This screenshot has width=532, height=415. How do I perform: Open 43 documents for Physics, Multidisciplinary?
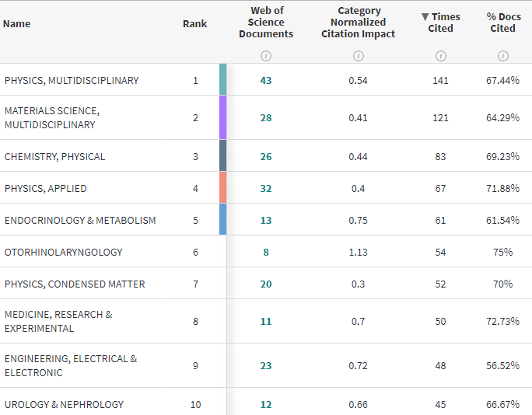[x=266, y=80]
